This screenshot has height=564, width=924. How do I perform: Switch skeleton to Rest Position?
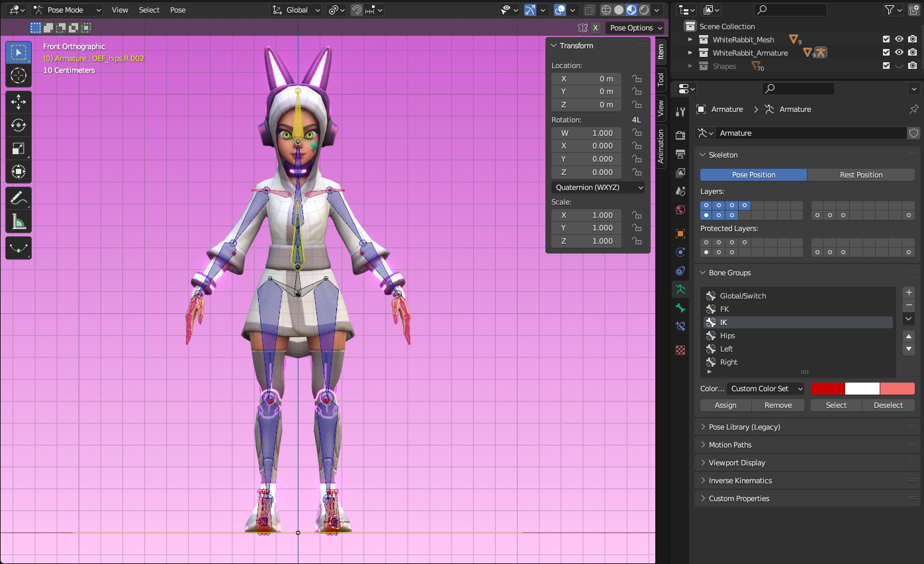point(860,175)
